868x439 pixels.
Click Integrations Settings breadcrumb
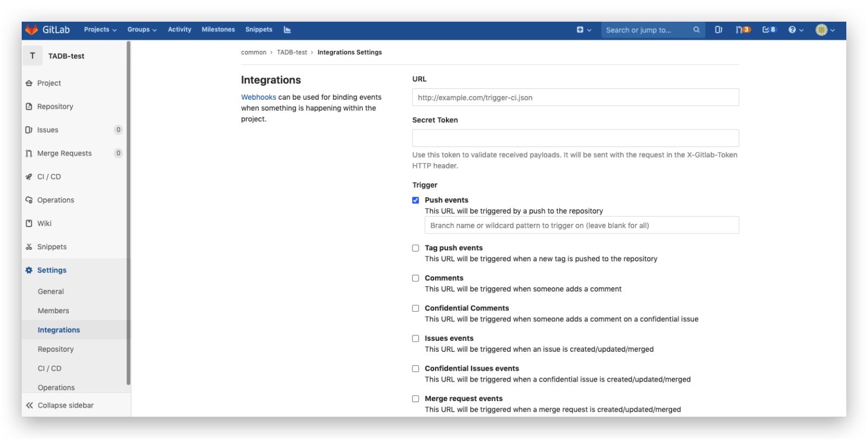[x=350, y=53]
